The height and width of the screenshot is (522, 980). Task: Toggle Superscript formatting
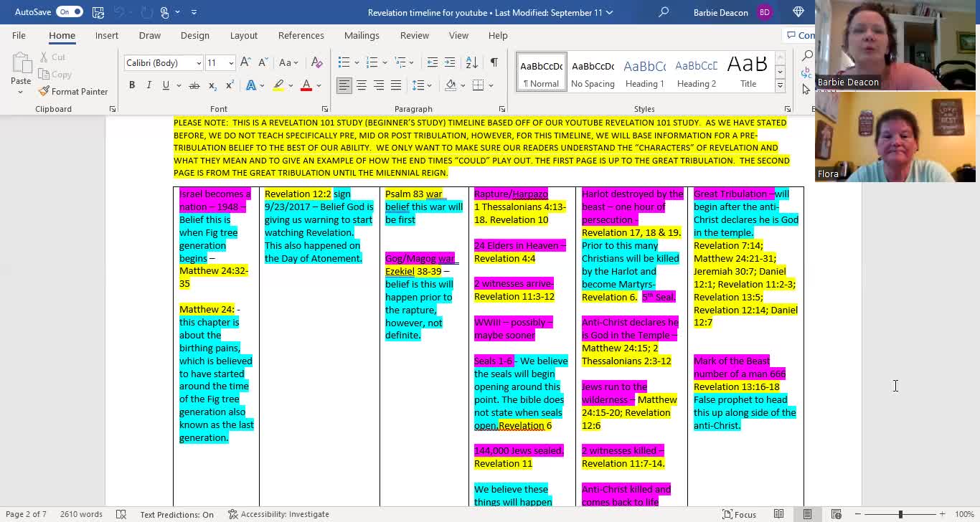click(x=230, y=85)
